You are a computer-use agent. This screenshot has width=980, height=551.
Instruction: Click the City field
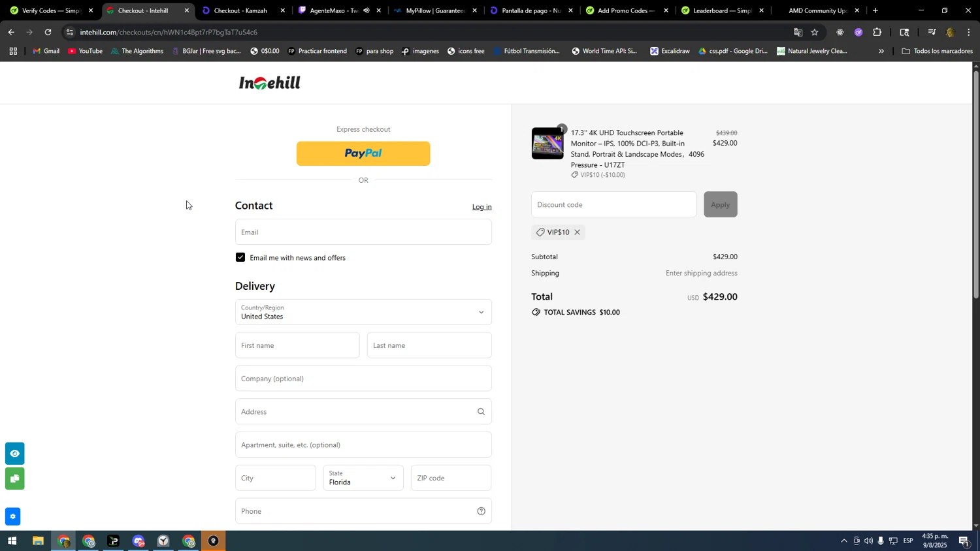[x=275, y=478]
